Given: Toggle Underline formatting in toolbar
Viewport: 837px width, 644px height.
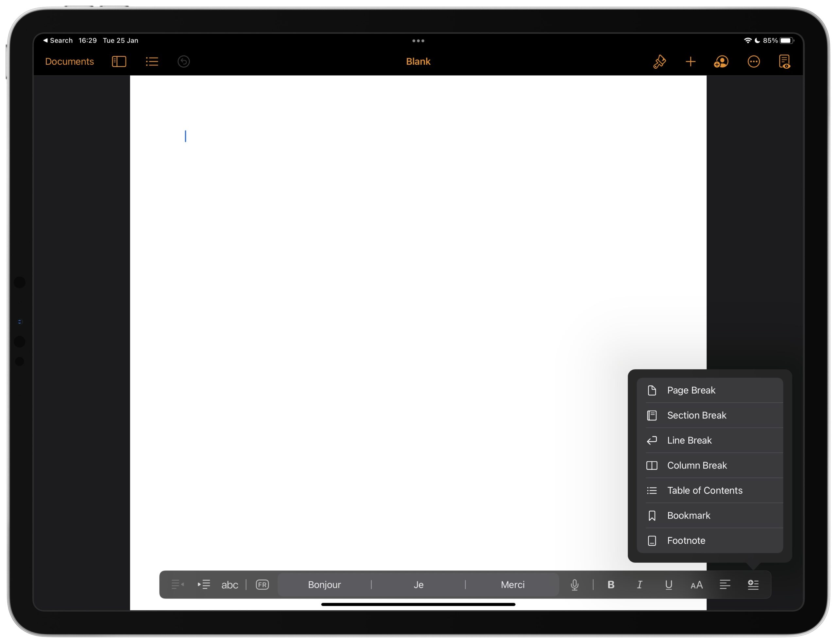Looking at the screenshot, I should (x=669, y=585).
